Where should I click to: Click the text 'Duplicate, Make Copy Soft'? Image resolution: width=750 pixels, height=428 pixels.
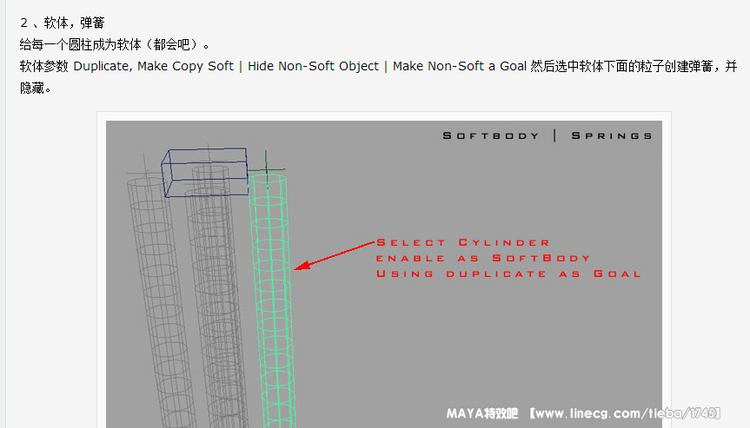(x=153, y=66)
